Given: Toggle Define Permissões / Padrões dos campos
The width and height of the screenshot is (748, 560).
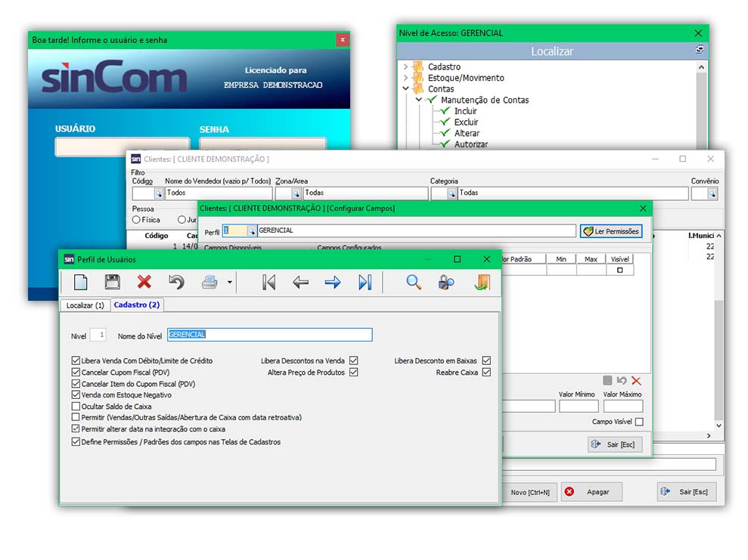Looking at the screenshot, I should tap(76, 442).
